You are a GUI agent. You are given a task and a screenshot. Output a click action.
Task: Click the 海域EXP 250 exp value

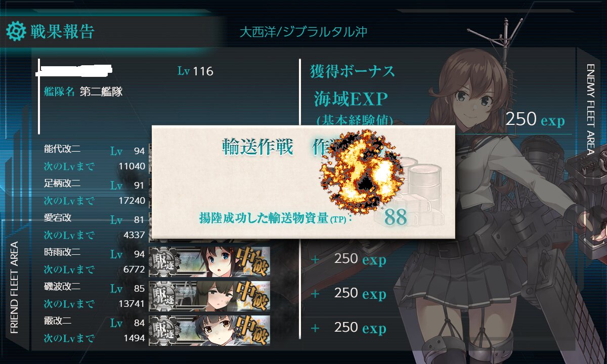(535, 119)
